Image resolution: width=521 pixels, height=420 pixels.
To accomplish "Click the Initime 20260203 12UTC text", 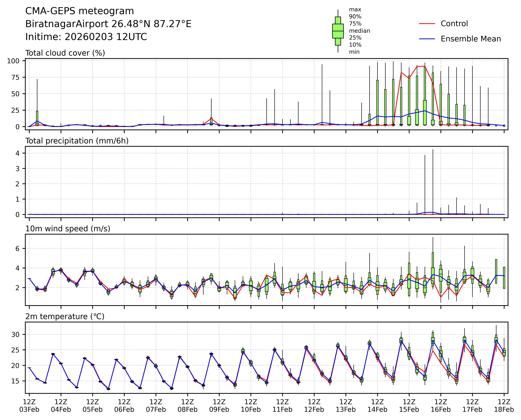I will tap(86, 37).
